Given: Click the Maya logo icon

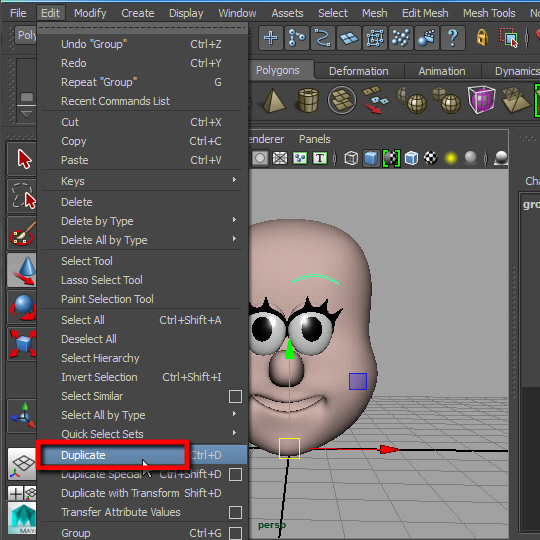Looking at the screenshot, I should [x=22, y=518].
